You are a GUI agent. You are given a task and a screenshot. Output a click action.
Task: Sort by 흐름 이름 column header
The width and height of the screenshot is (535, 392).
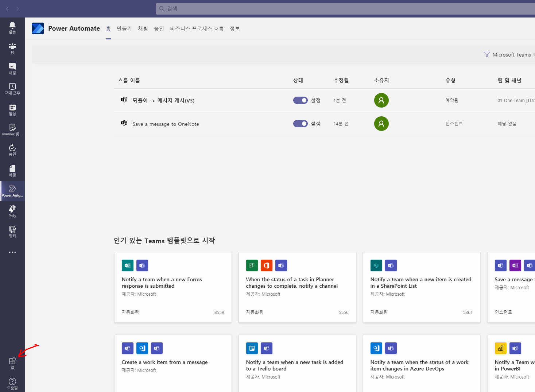click(129, 81)
